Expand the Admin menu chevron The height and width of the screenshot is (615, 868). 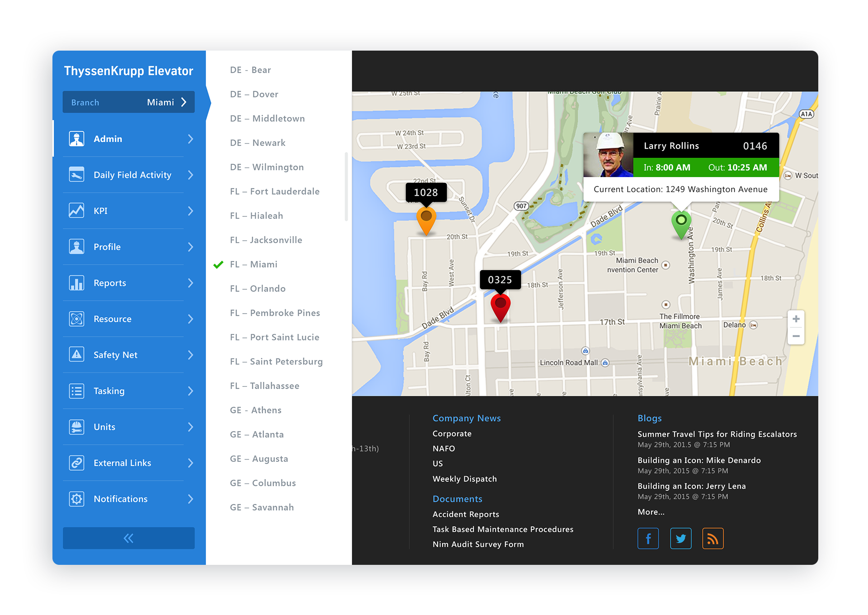190,139
